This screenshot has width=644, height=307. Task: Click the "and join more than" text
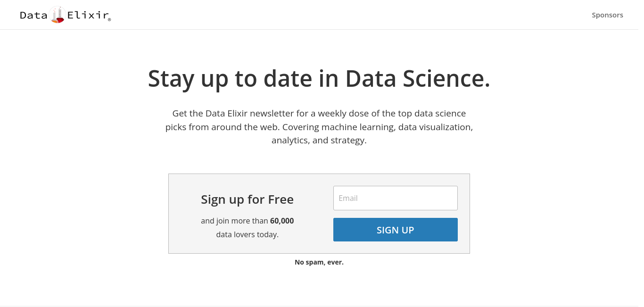tap(234, 221)
